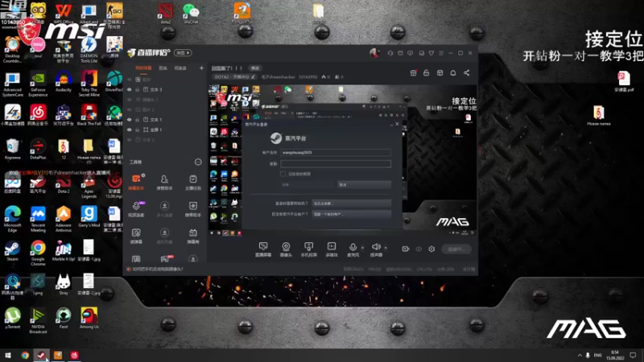
Task: Select the 文本 1 source row
Action: [x=164, y=119]
